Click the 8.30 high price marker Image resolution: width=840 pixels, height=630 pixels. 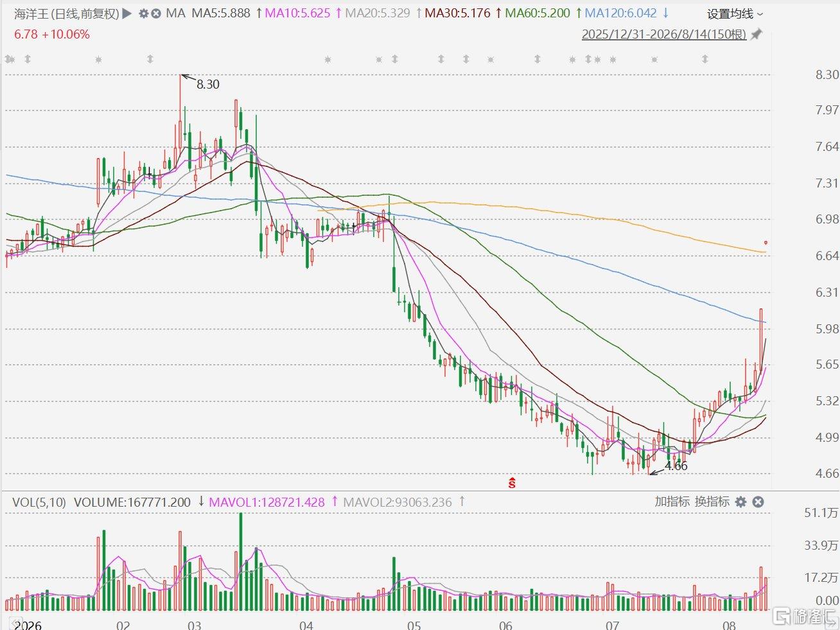[207, 84]
